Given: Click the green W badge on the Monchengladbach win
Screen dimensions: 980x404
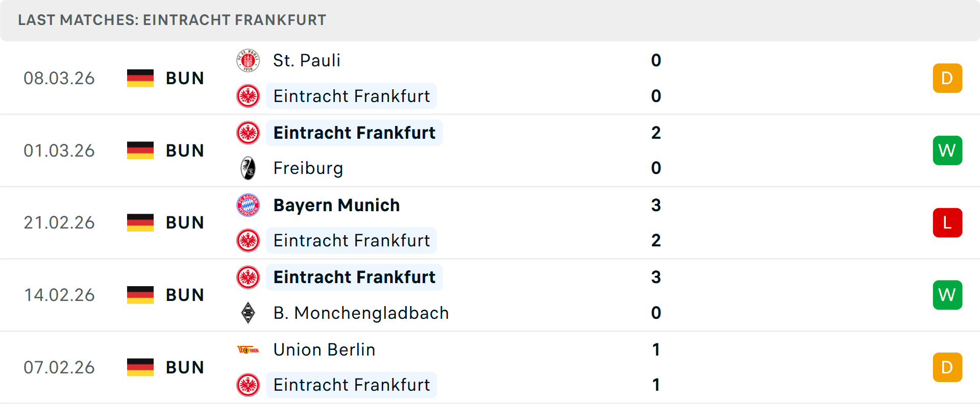Looking at the screenshot, I should (x=947, y=295).
